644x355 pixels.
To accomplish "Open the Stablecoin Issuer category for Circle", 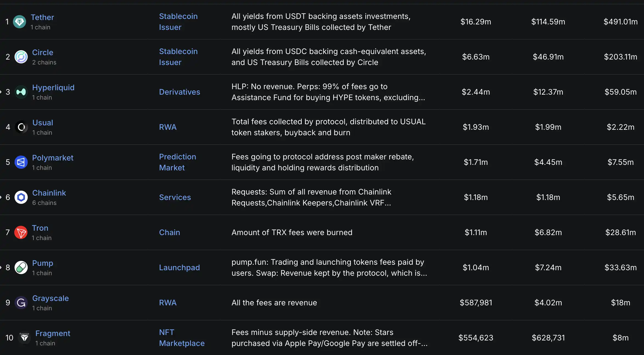I will tap(178, 57).
